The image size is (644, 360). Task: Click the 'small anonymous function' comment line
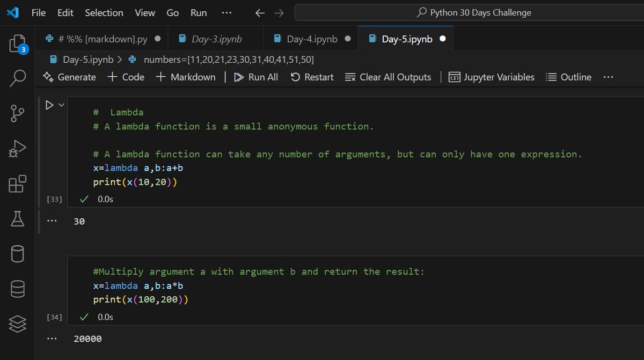[233, 127]
